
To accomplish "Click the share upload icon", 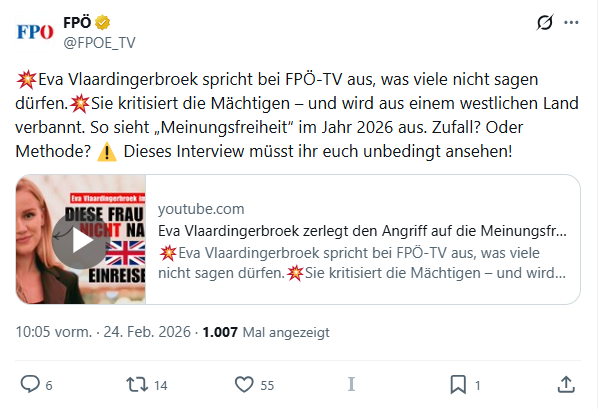I will point(565,384).
